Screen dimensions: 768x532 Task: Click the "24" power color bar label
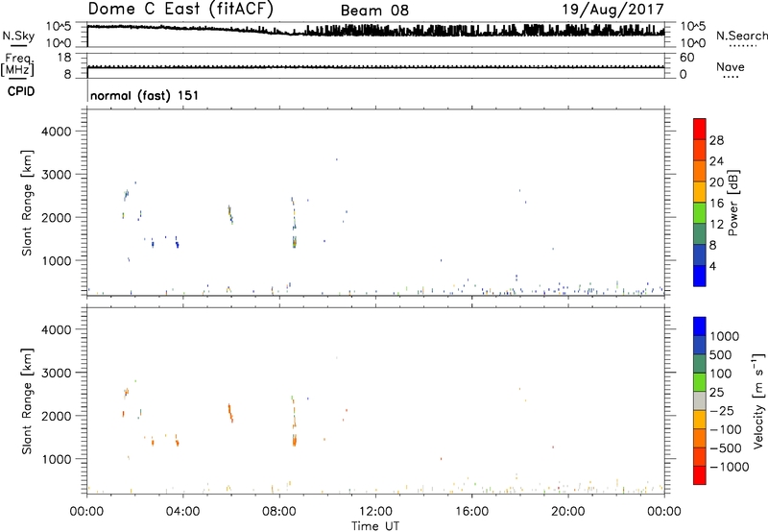point(716,161)
